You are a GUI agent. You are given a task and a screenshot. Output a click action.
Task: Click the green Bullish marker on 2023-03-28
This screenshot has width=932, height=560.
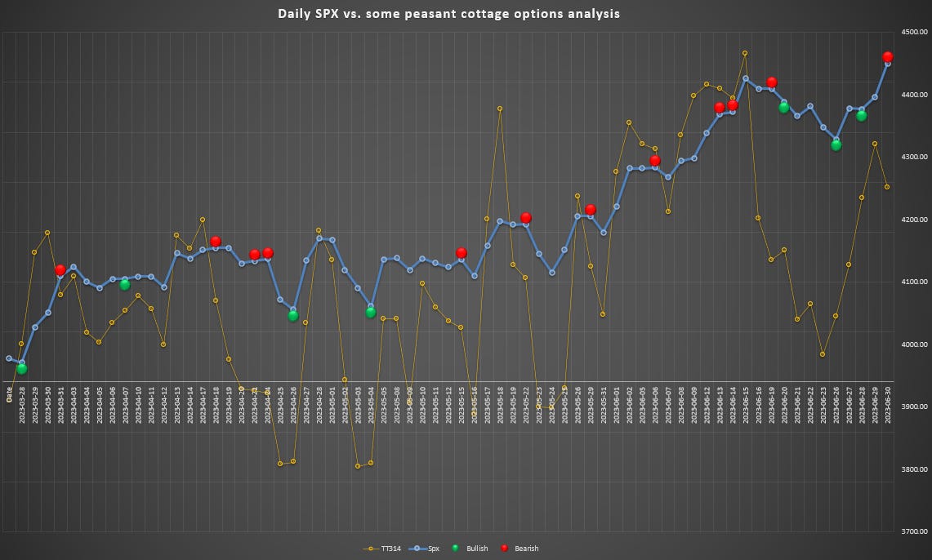[x=22, y=369]
